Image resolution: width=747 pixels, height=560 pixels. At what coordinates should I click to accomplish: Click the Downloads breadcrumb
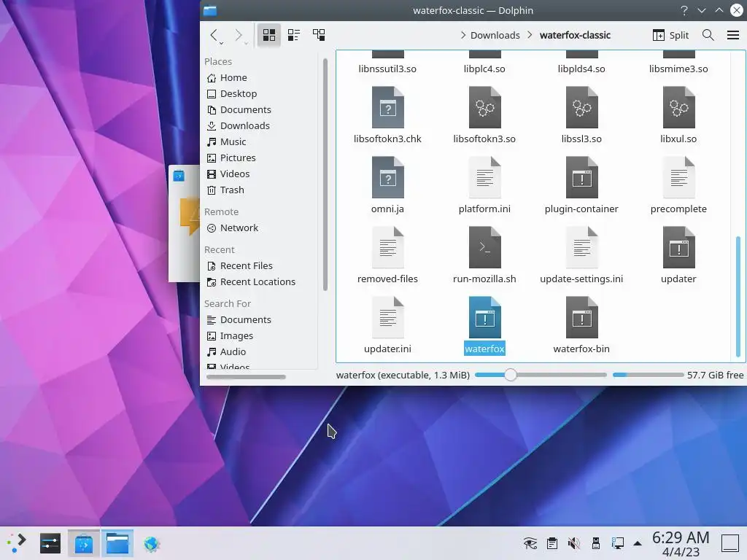(x=495, y=35)
